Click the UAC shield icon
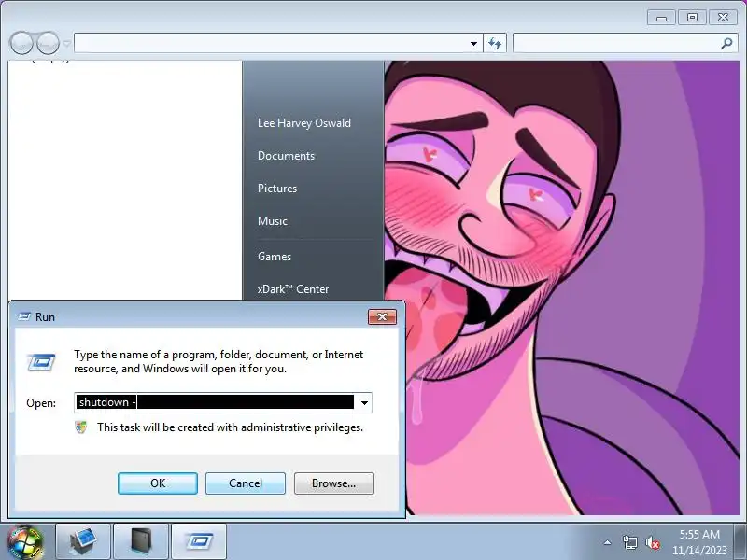 tap(81, 427)
